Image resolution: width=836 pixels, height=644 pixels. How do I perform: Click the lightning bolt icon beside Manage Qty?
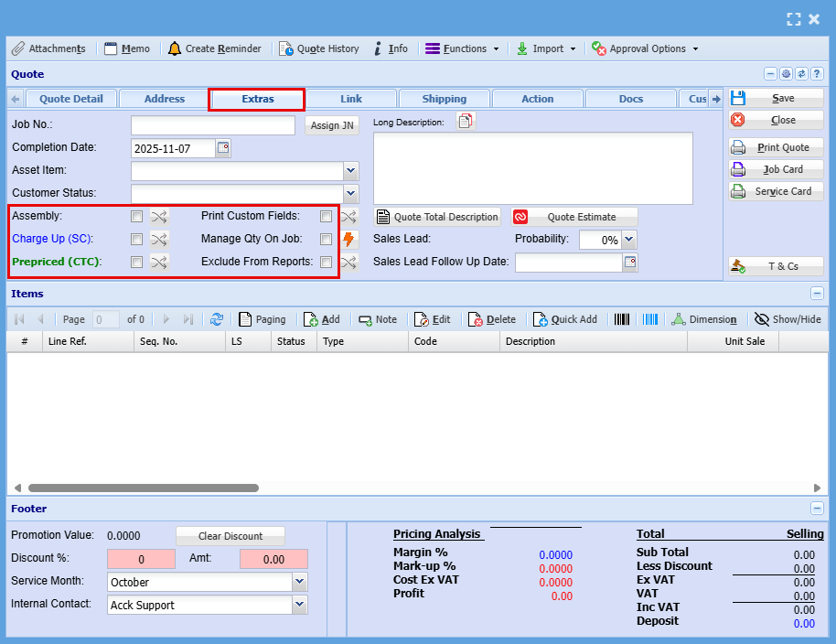(x=349, y=240)
